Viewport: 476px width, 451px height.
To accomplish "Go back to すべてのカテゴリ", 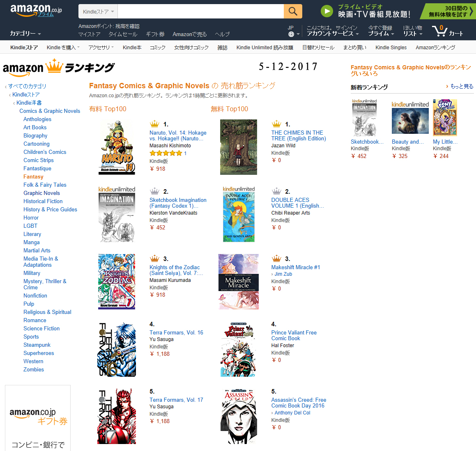I will 28,86.
